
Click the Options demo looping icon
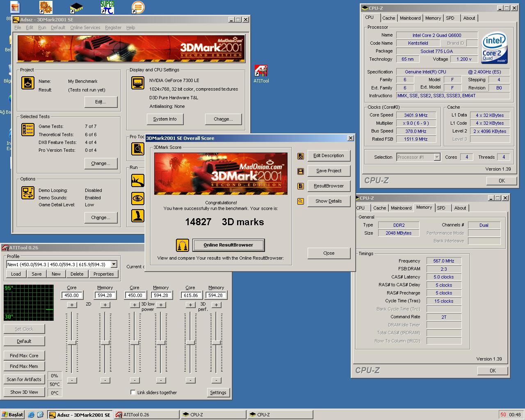(27, 193)
